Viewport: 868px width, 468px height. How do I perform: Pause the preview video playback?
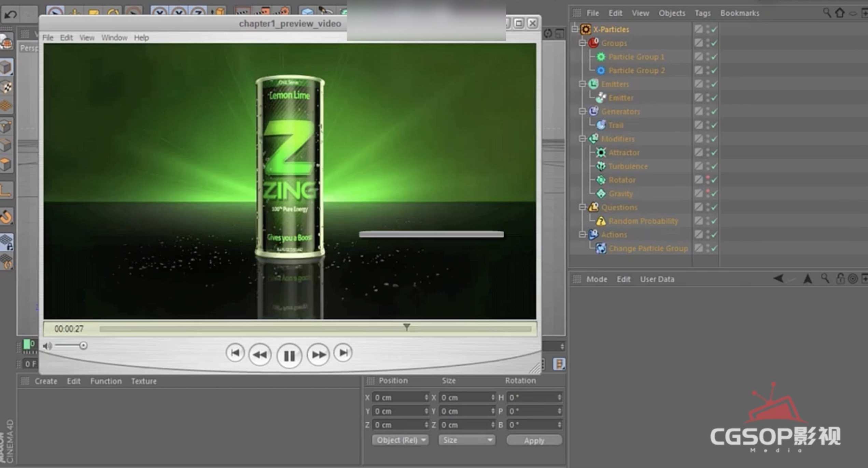click(x=289, y=356)
